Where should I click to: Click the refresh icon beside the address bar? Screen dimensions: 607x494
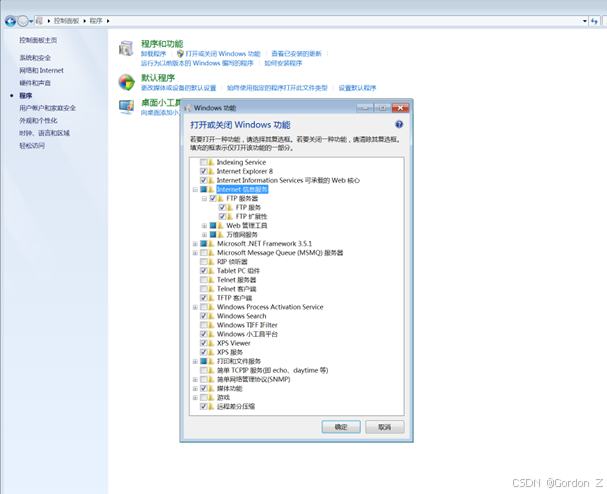[594, 21]
